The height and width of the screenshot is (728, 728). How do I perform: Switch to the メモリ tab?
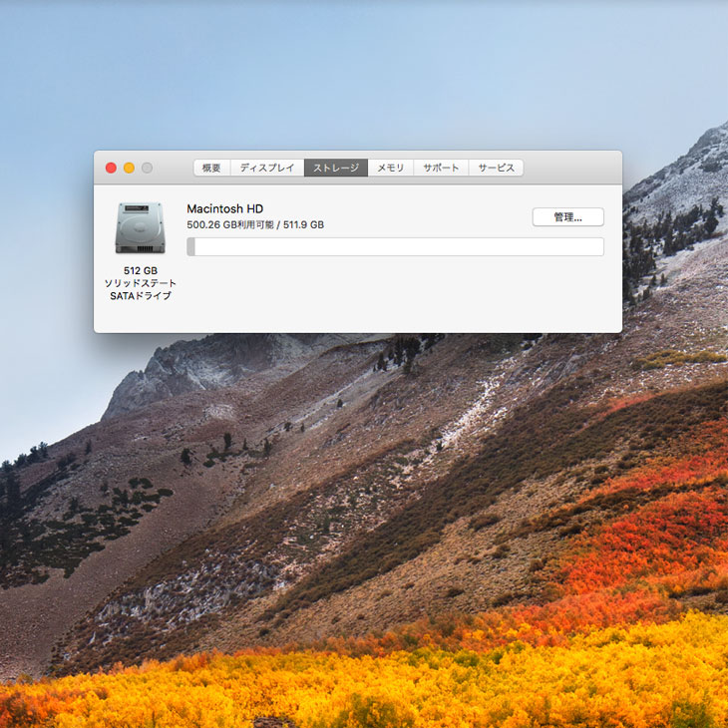pos(391,168)
